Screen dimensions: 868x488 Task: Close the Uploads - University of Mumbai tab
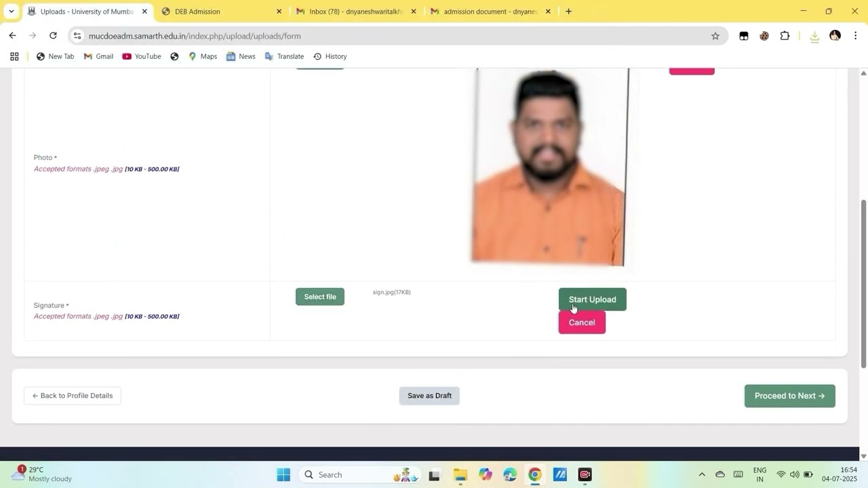[144, 12]
